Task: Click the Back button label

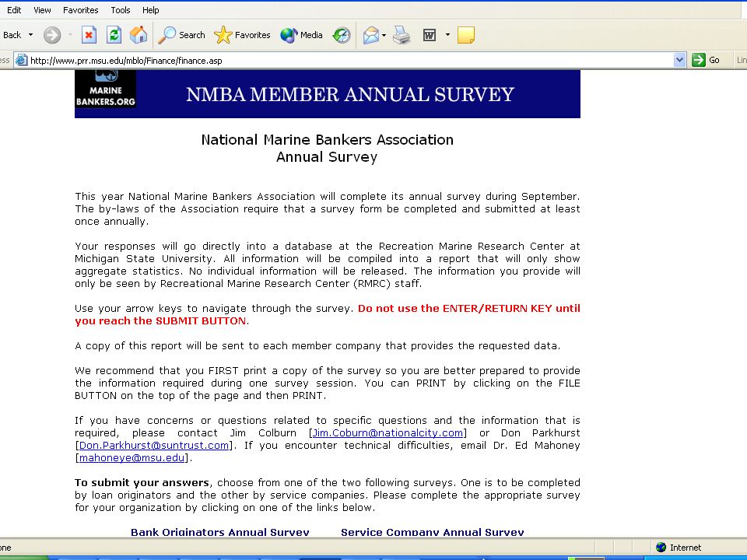Action: pyautogui.click(x=12, y=35)
